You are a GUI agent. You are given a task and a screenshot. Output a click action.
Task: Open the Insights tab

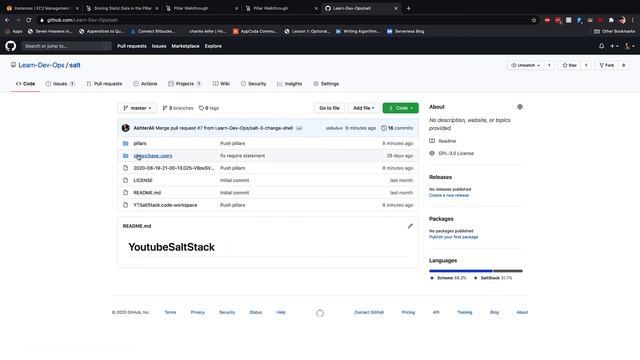pos(289,84)
